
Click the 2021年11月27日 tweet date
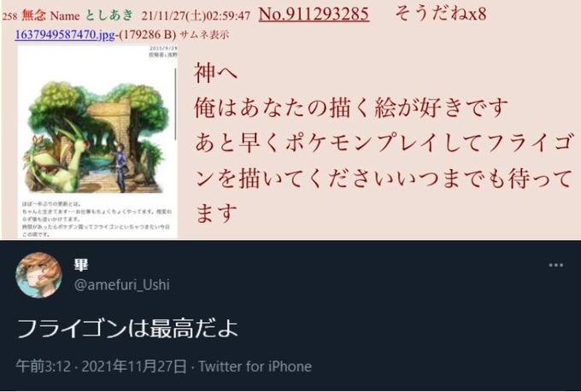(x=134, y=366)
